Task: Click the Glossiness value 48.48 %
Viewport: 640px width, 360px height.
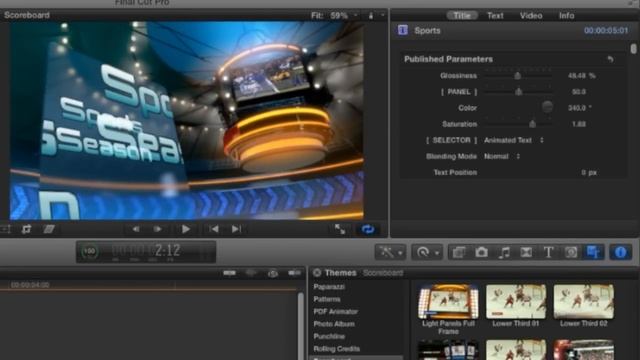Action: (x=582, y=76)
